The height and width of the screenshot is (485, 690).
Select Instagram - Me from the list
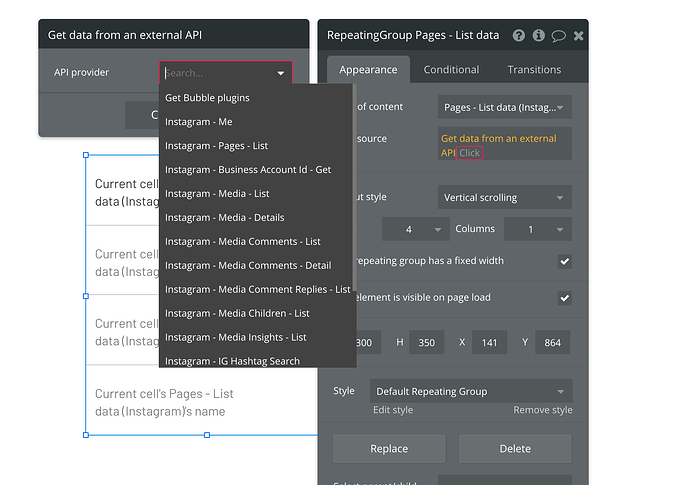tap(199, 122)
